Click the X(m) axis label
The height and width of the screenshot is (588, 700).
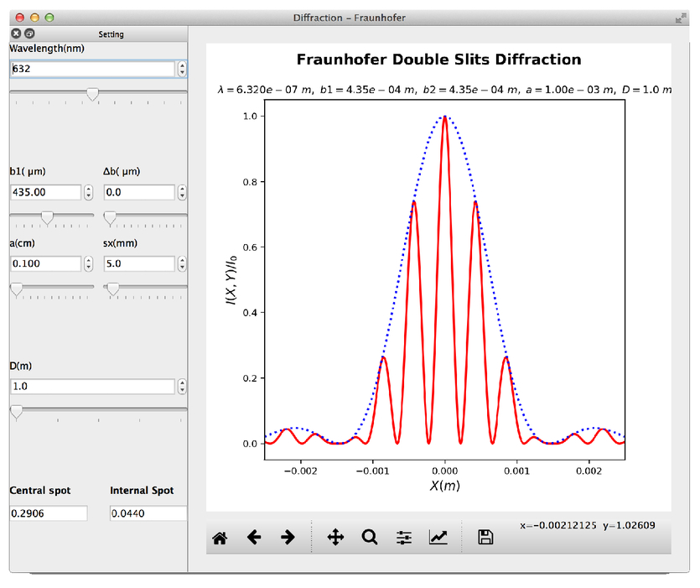coord(444,486)
